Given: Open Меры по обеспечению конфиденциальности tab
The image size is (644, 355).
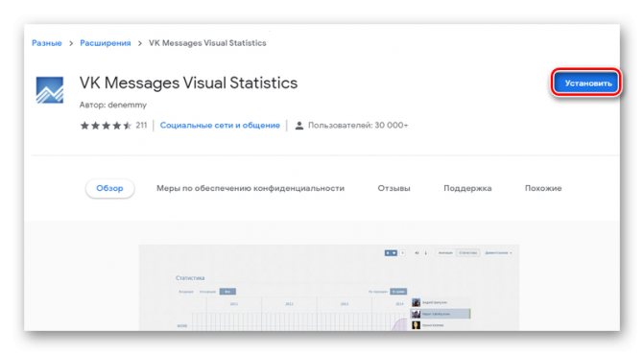Looking at the screenshot, I should click(250, 188).
